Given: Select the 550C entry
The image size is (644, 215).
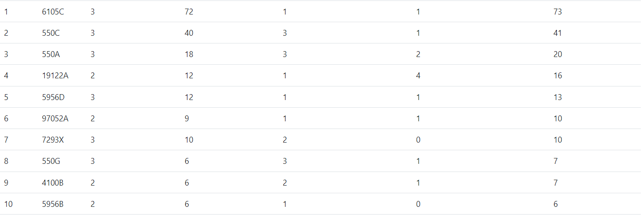Looking at the screenshot, I should [51, 33].
